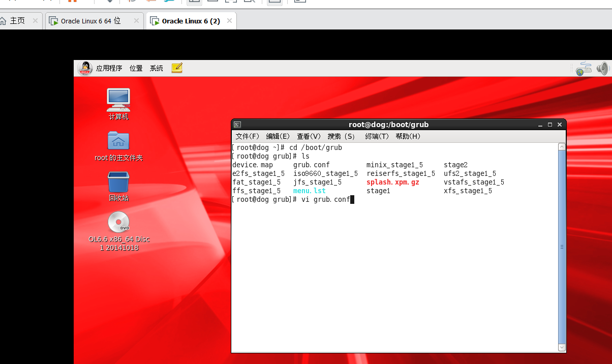Open the 应用程序 menu in GNOME panel
Image resolution: width=612 pixels, height=364 pixels.
109,68
